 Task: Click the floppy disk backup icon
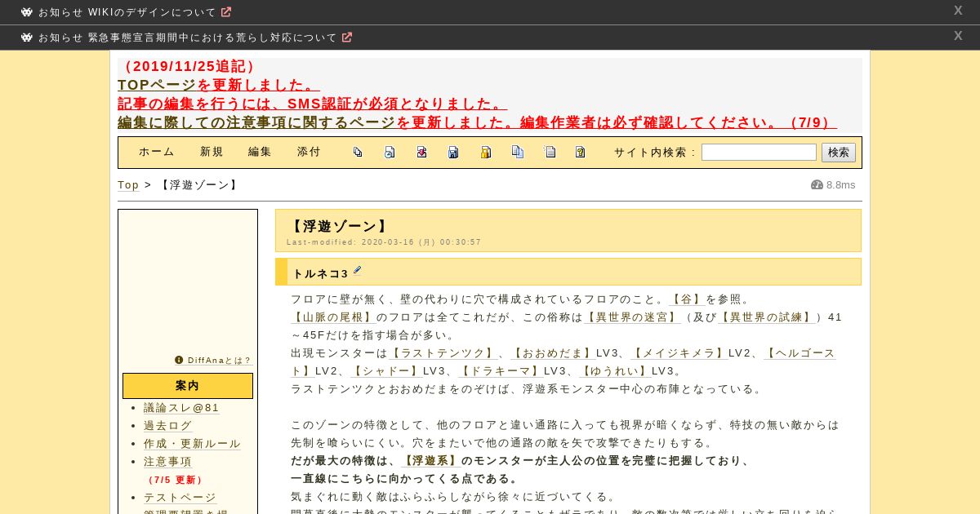(x=453, y=152)
